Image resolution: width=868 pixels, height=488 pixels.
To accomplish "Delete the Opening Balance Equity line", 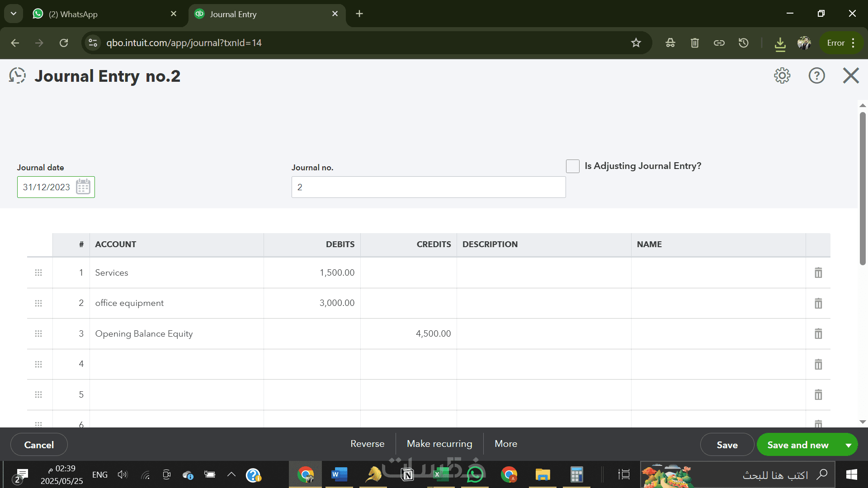I will point(818,333).
